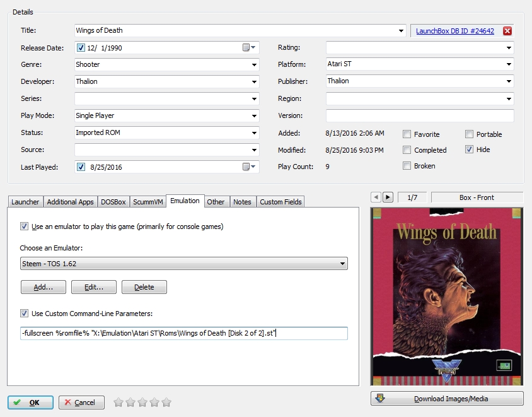Click the custom command-line parameters field
The image size is (532, 417).
184,333
